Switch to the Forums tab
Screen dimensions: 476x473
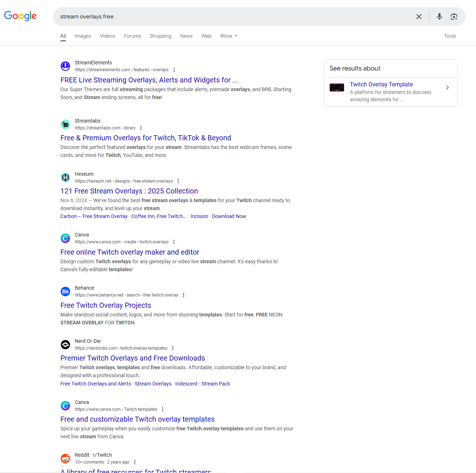(x=132, y=36)
